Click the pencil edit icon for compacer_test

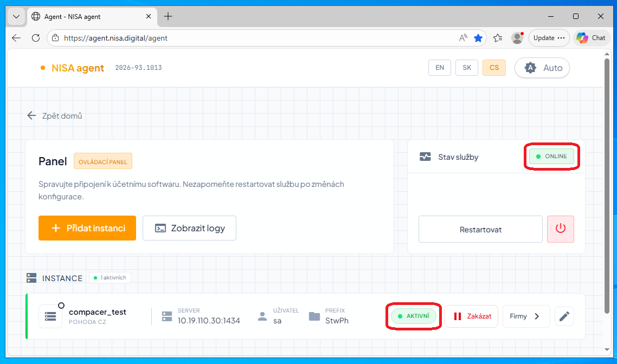(564, 316)
